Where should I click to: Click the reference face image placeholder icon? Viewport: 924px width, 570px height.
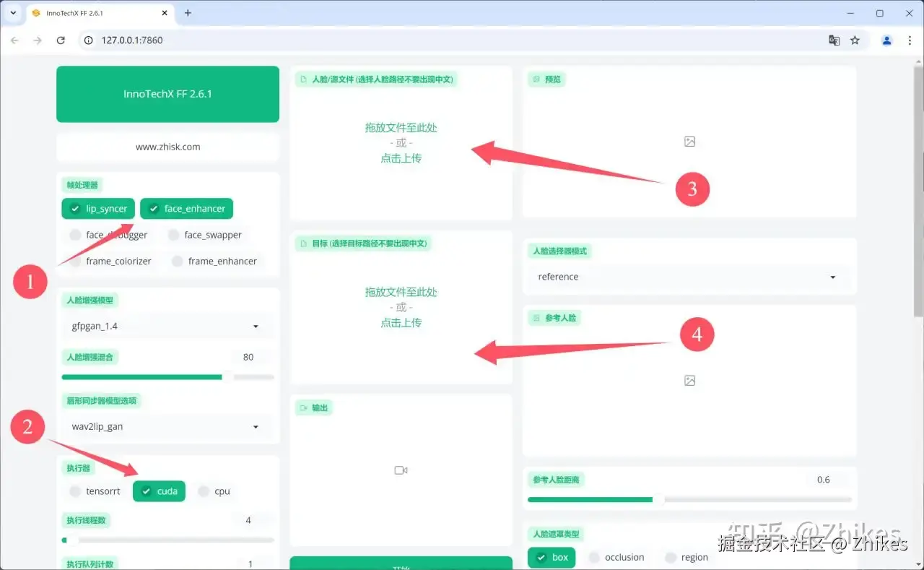tap(689, 380)
